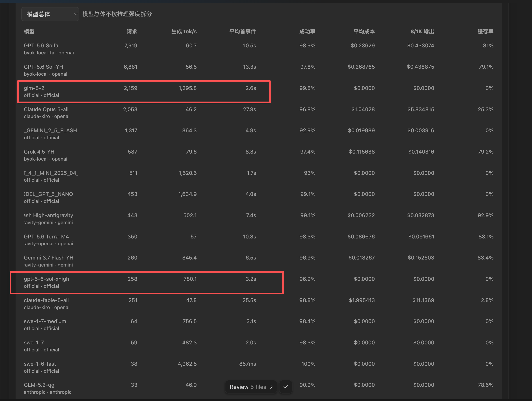Screen dimensions: 532x401
Task: Click the $0.086676 average cost value
Action: pyautogui.click(x=361, y=237)
